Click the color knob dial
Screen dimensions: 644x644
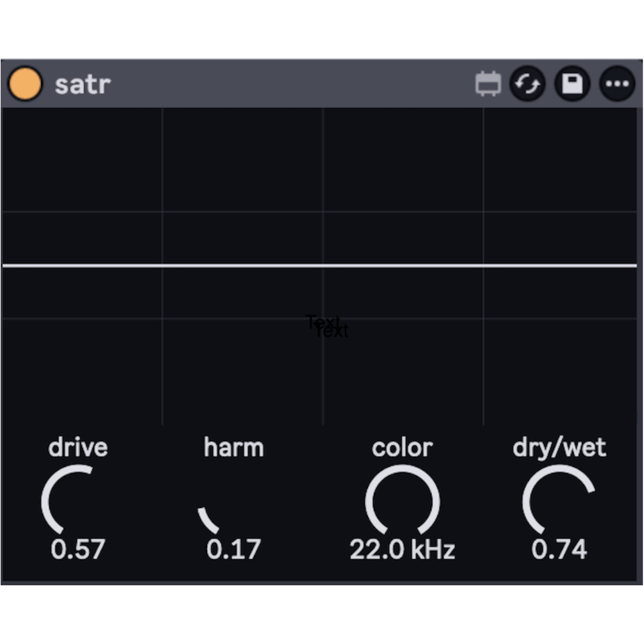point(402,501)
